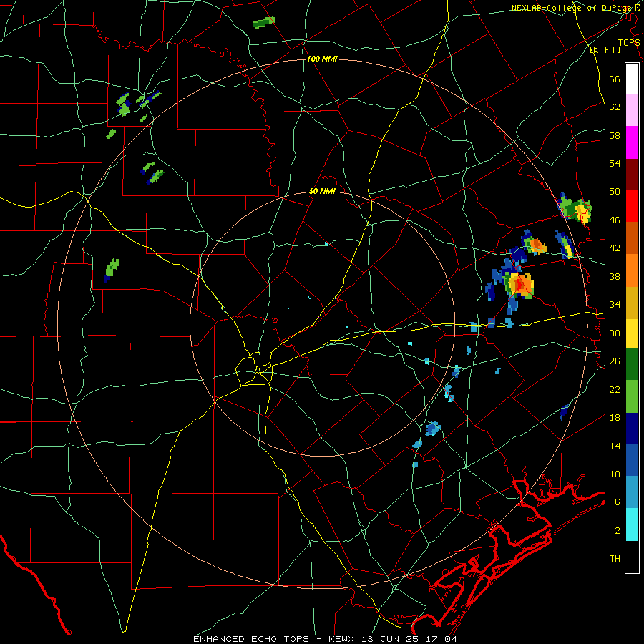The width and height of the screenshot is (644, 644).
Task: Click the "50 NMI" range ring label
Action: pos(322,192)
